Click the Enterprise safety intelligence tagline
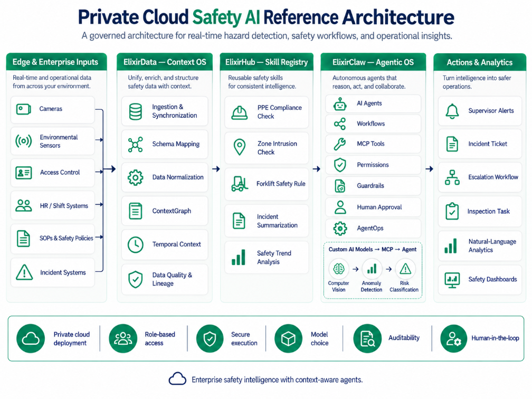This screenshot has width=532, height=399. [x=277, y=379]
